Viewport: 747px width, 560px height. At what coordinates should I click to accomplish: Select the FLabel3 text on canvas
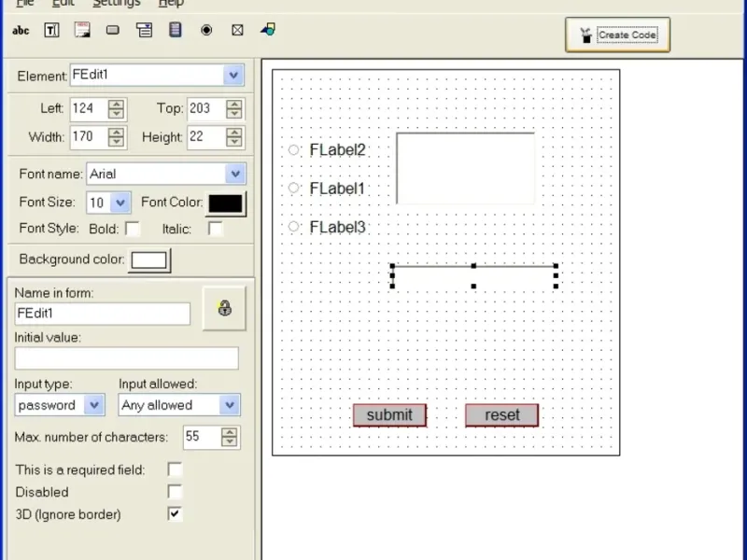[x=337, y=227]
